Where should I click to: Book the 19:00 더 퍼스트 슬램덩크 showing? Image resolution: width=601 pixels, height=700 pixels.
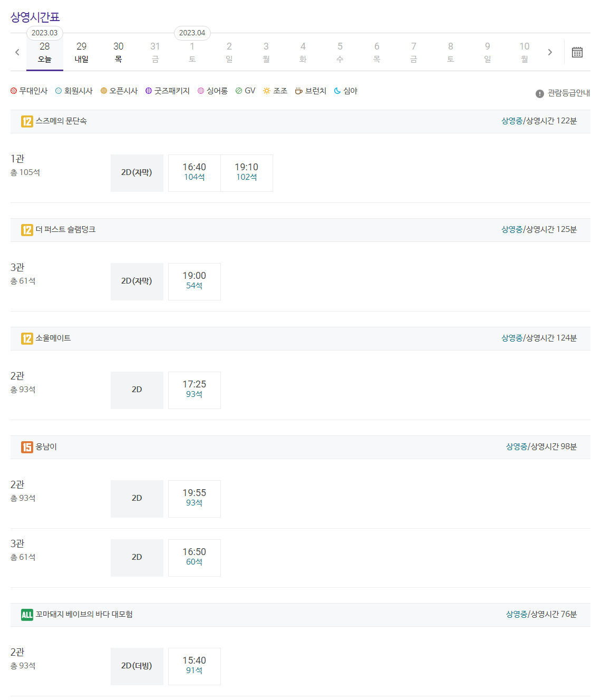pos(195,281)
